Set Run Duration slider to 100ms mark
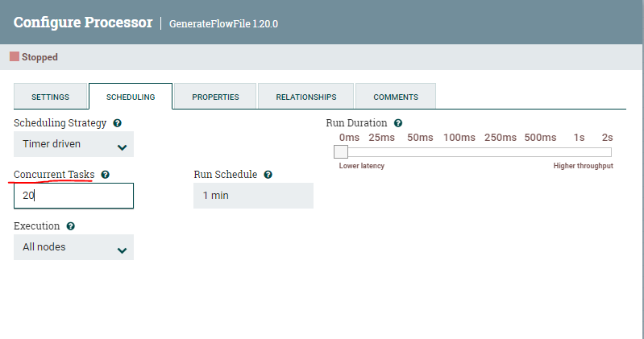 (459, 151)
